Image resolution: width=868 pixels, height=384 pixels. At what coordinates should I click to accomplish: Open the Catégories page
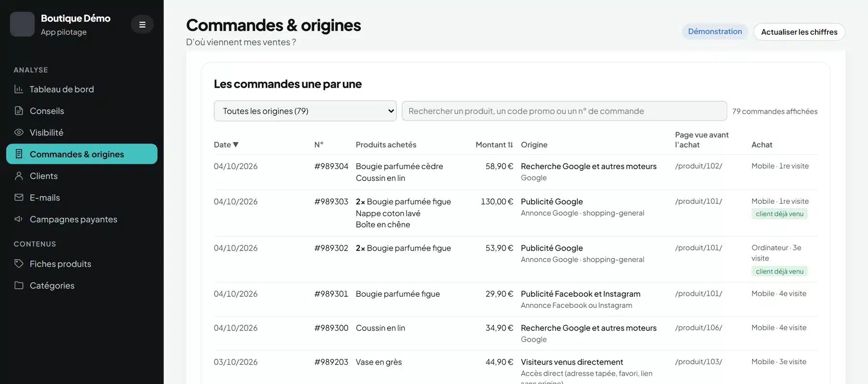point(82,286)
